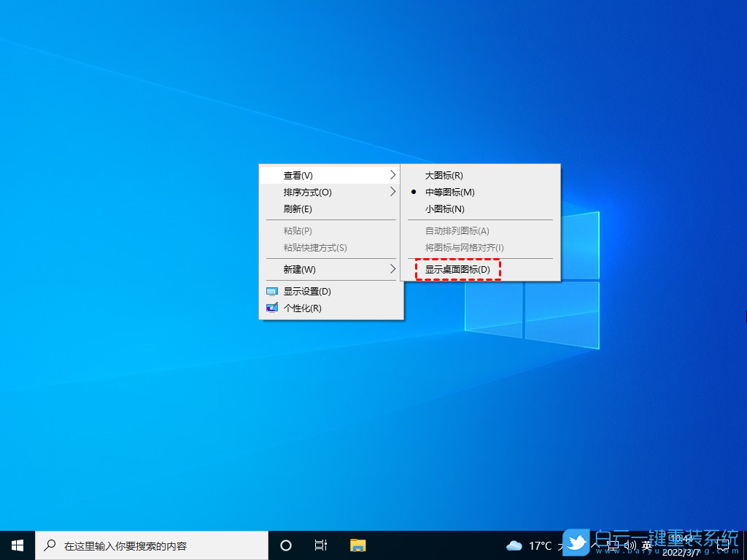Open the Start menu
This screenshot has height=560, width=747.
pyautogui.click(x=16, y=545)
